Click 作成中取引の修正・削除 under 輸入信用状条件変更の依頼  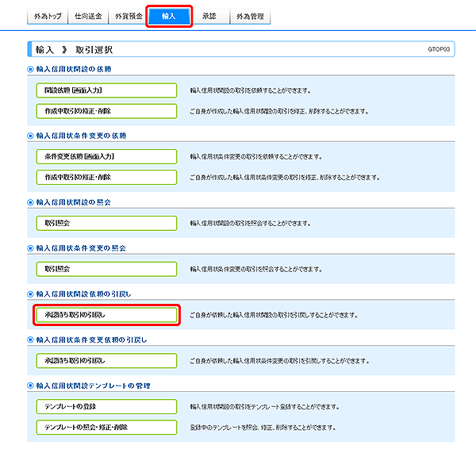[x=106, y=176]
